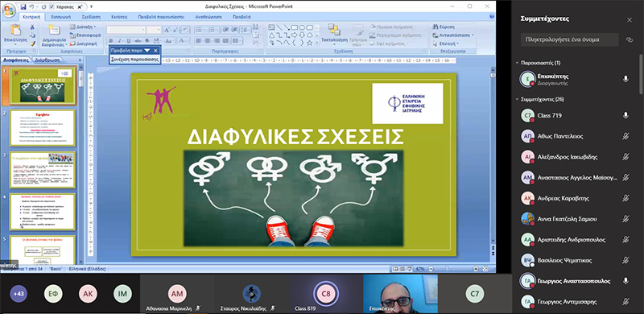This screenshot has height=314, width=644.
Task: Click the Paste (Επικόλληση) clipboard icon
Action: [15, 30]
